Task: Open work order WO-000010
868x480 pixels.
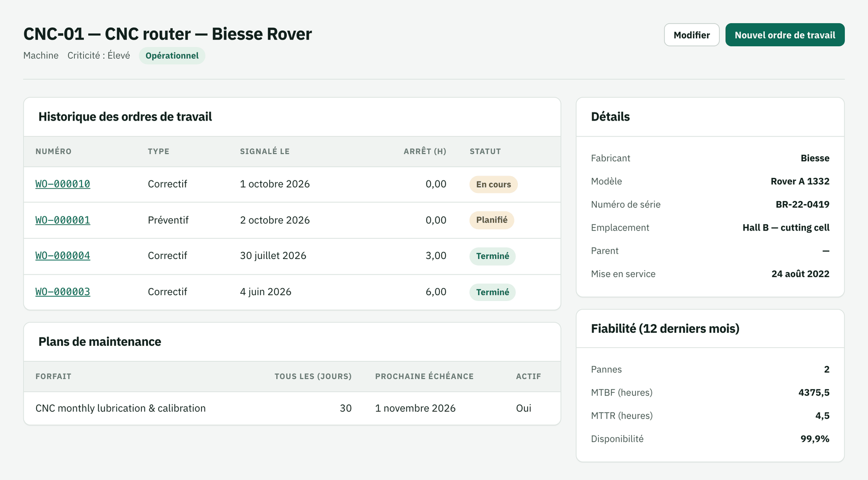Action: pos(63,184)
